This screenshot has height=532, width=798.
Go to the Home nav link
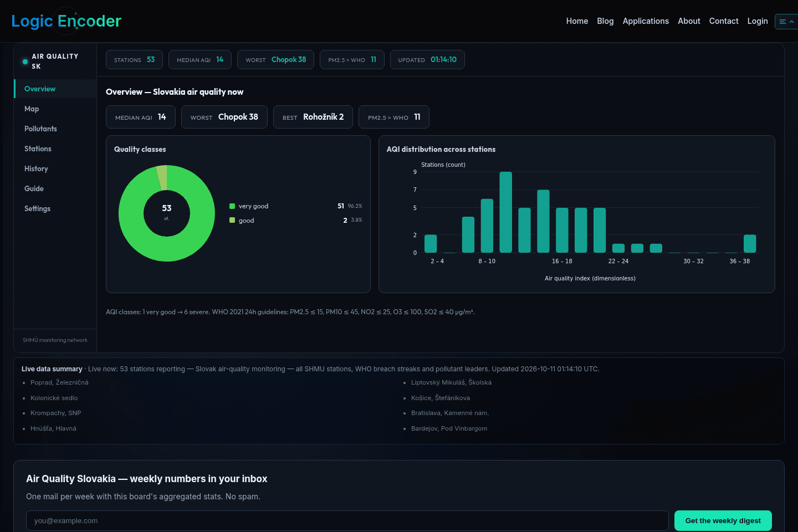[577, 21]
